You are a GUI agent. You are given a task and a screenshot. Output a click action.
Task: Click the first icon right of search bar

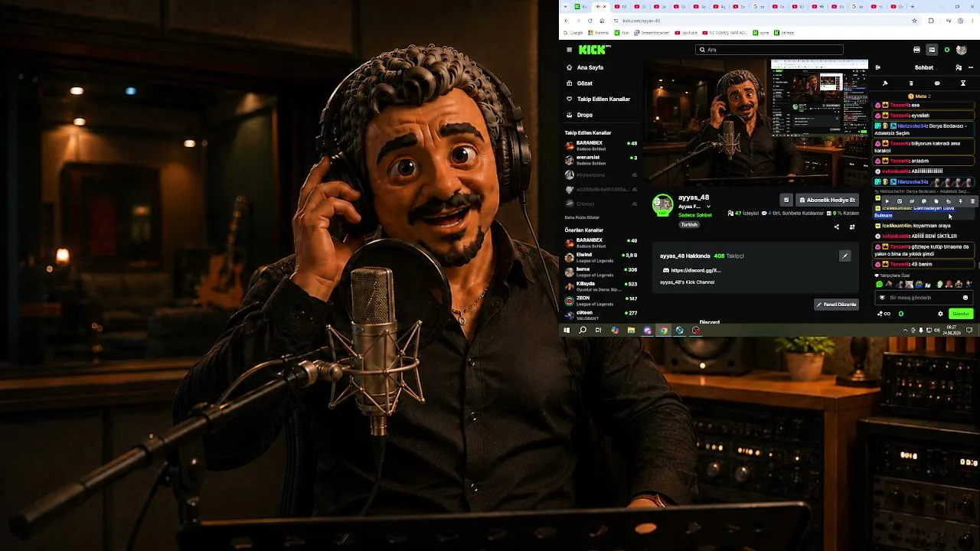point(916,50)
